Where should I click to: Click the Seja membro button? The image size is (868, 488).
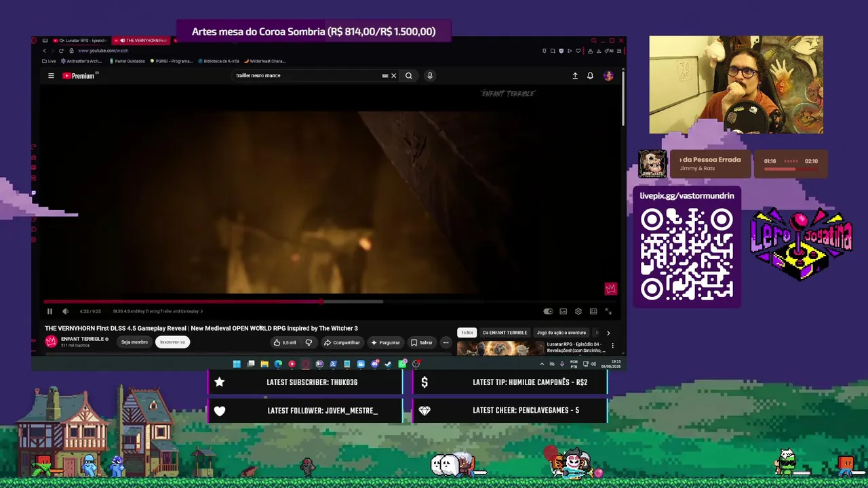coord(134,342)
